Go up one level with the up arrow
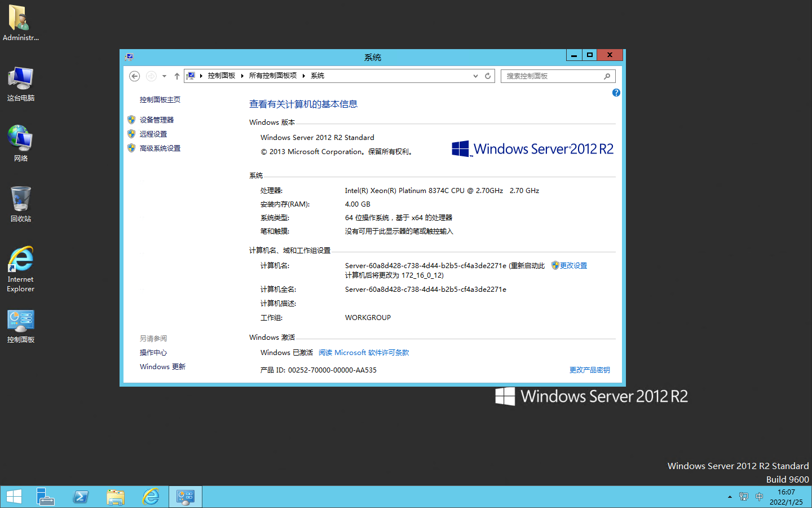Screen dimensions: 812x508 click(x=177, y=76)
